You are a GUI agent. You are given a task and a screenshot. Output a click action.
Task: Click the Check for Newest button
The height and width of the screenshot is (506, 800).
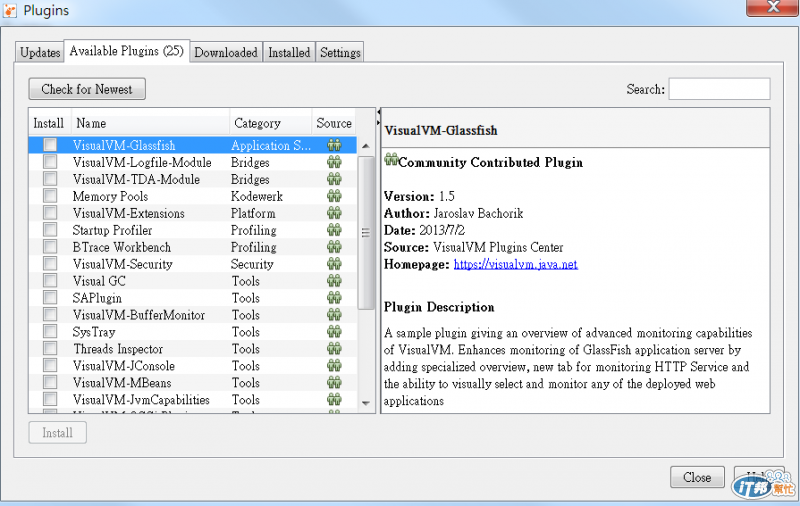[x=87, y=89]
